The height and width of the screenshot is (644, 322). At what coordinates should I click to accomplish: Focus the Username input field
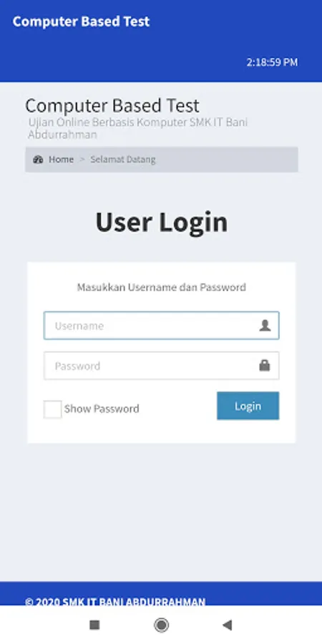[162, 326]
